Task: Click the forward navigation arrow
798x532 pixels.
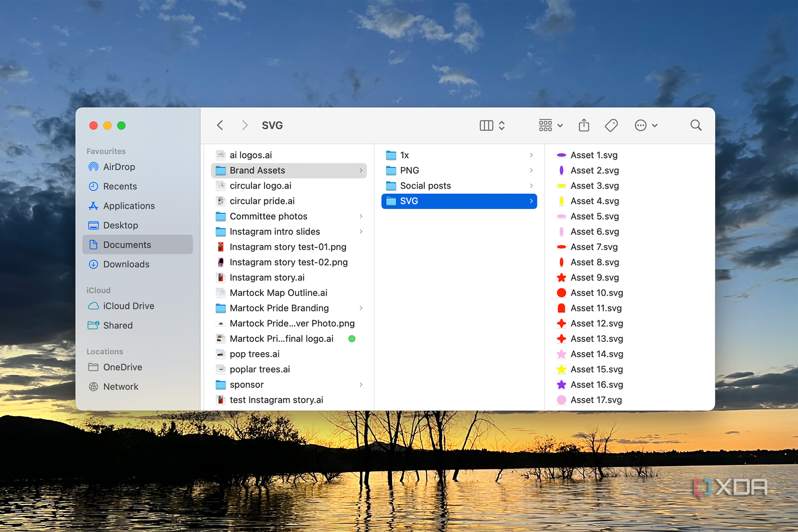Action: (x=245, y=125)
